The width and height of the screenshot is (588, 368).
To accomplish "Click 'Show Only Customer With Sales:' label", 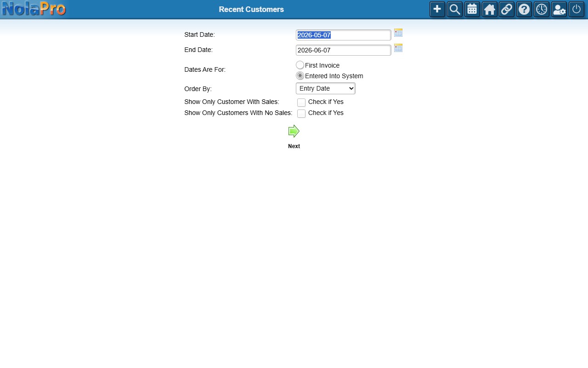I will point(232,102).
